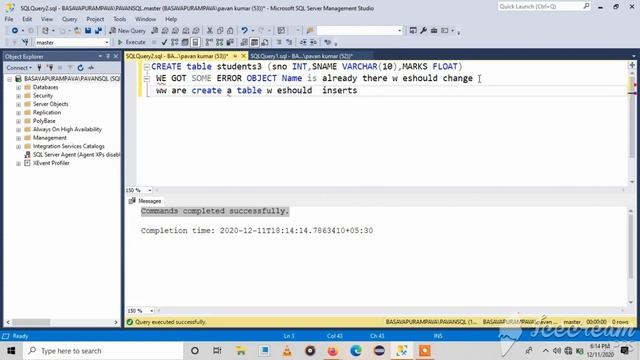Collapse the CREATE table code outline

click(x=147, y=67)
